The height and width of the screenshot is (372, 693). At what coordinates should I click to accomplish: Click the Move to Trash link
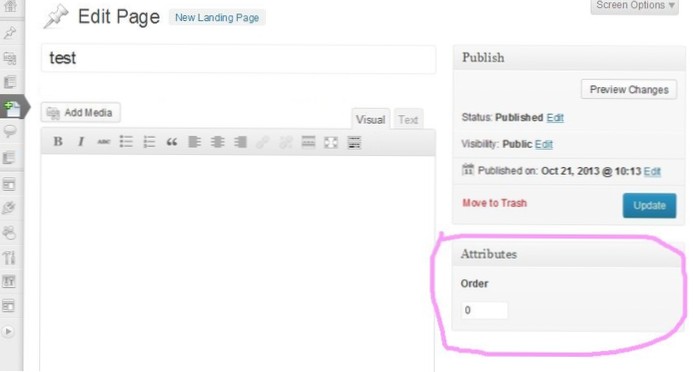[495, 203]
